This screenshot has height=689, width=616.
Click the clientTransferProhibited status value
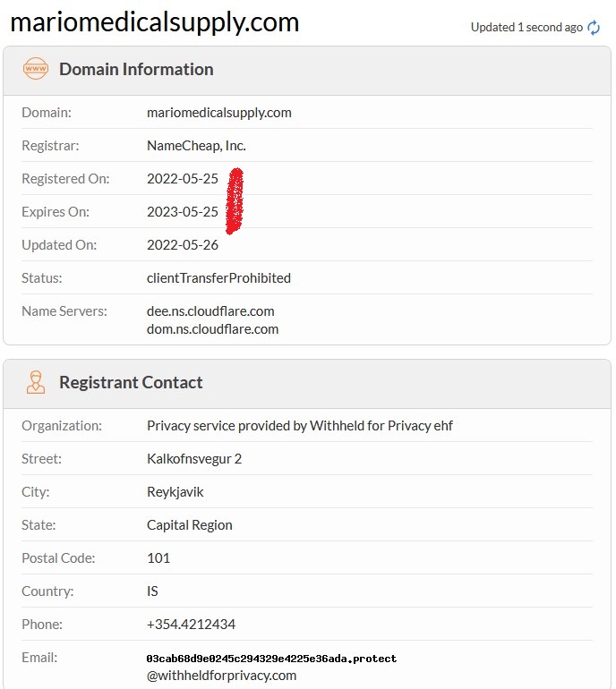tap(219, 278)
